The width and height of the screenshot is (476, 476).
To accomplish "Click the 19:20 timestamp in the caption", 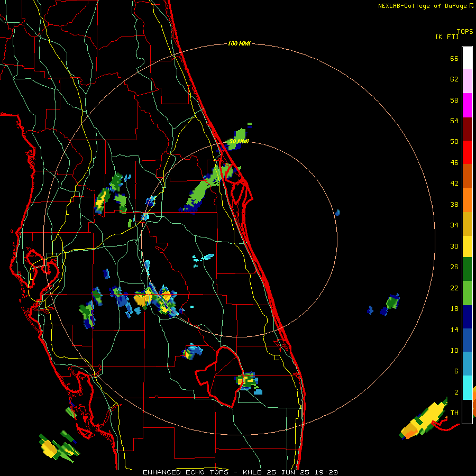I will 326,472.
